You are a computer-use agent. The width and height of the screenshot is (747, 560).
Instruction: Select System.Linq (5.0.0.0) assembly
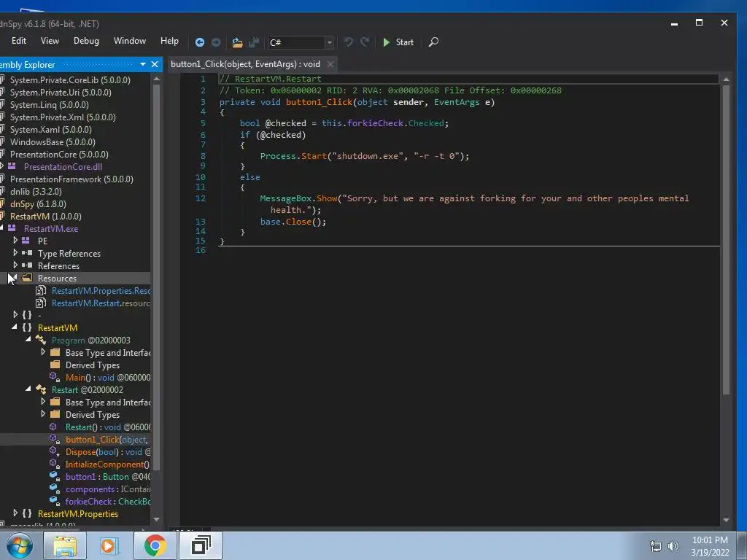(x=50, y=105)
